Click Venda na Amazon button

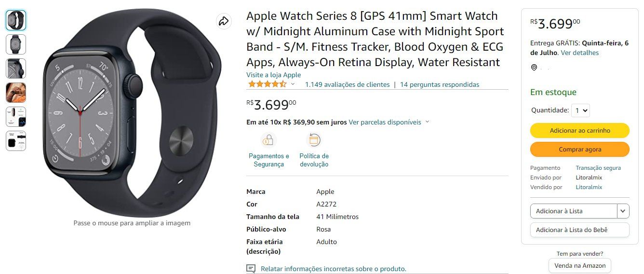580,266
